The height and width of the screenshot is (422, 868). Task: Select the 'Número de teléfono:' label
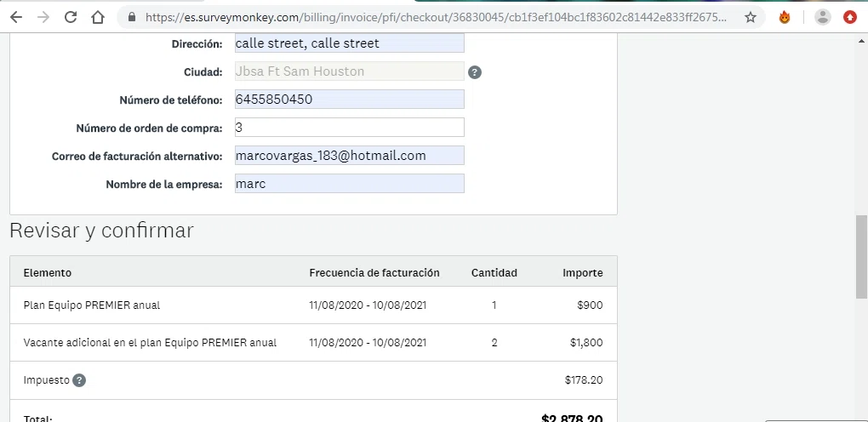(171, 100)
